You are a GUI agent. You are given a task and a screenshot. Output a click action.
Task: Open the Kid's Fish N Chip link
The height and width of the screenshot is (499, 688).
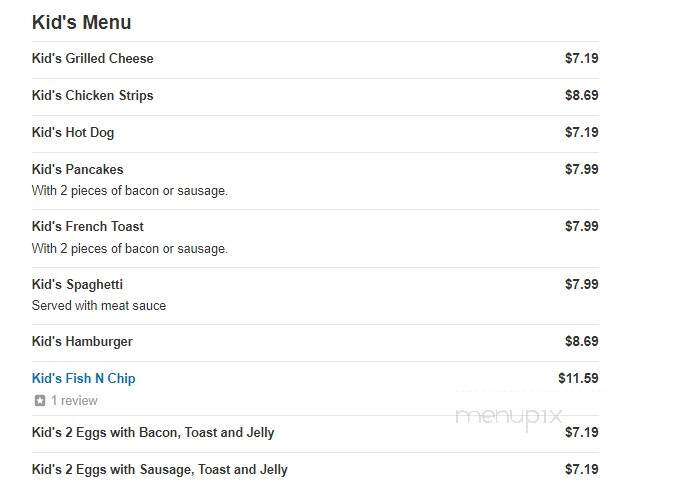click(83, 378)
